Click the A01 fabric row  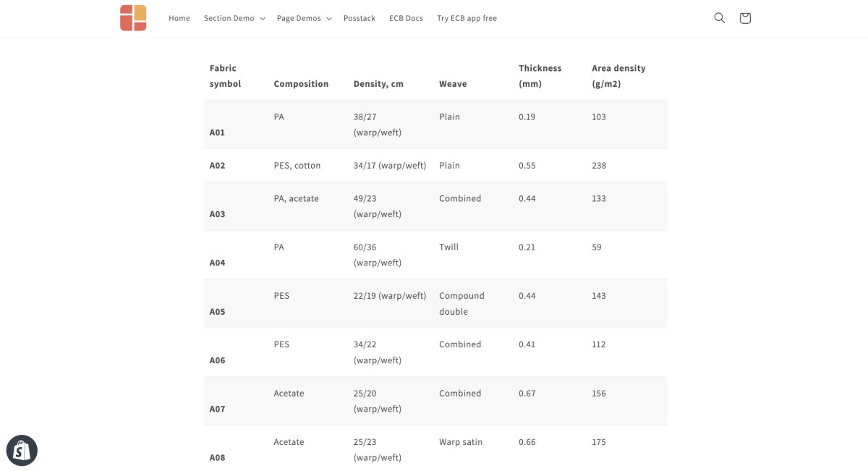[216, 132]
